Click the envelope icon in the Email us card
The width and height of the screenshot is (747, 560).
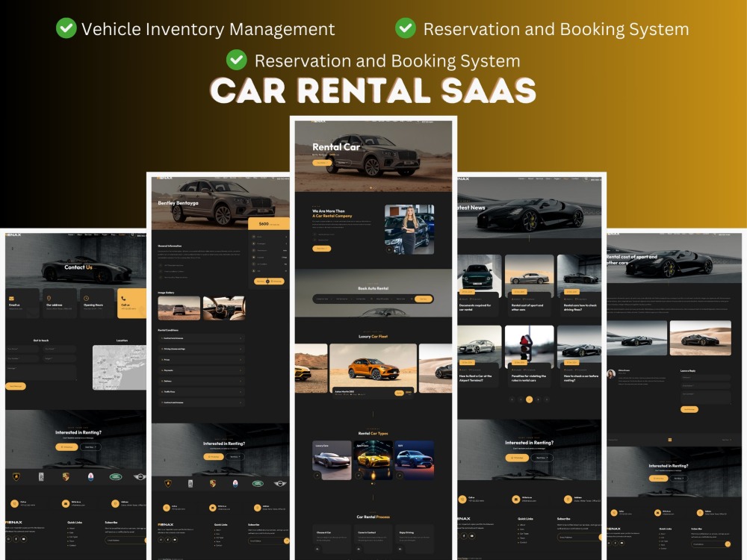tap(11, 299)
